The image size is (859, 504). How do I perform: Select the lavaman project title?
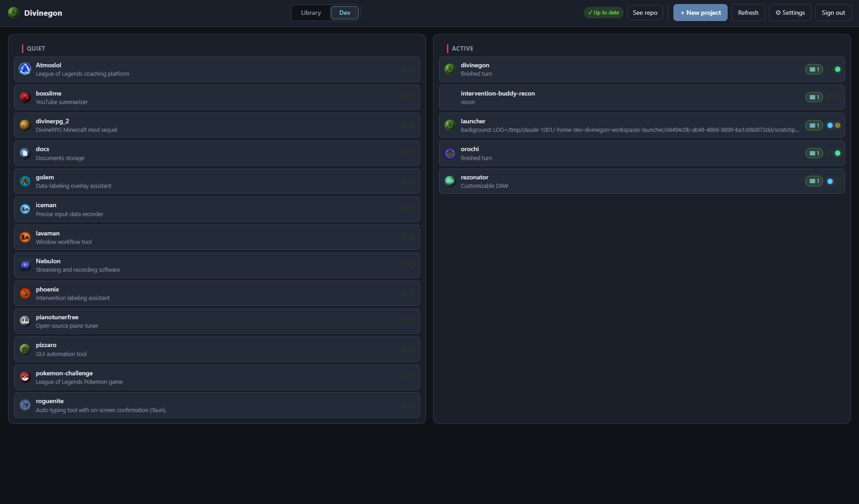pyautogui.click(x=48, y=233)
